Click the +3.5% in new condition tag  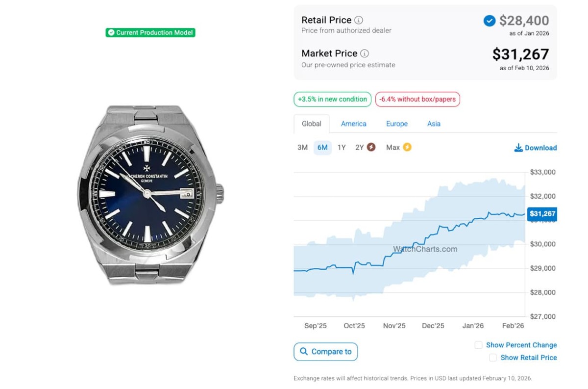coord(332,100)
